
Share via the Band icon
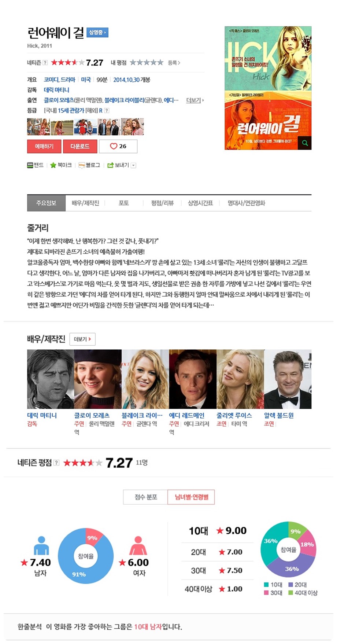30,165
